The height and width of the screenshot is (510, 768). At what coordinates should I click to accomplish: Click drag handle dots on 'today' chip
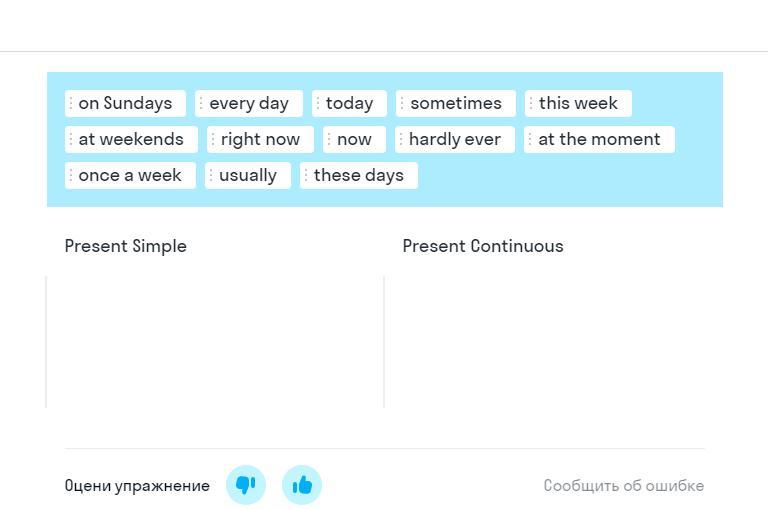(x=318, y=103)
